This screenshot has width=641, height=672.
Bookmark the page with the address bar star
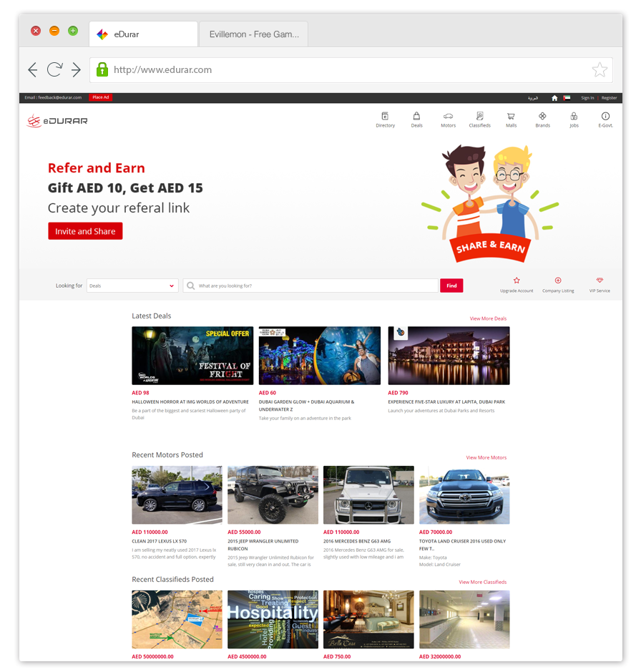pyautogui.click(x=600, y=69)
